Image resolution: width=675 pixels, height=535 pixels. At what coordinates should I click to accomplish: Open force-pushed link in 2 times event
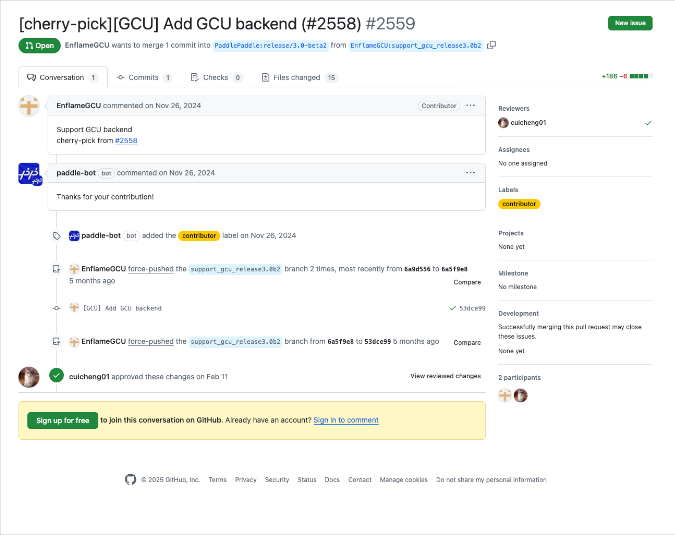tap(151, 269)
